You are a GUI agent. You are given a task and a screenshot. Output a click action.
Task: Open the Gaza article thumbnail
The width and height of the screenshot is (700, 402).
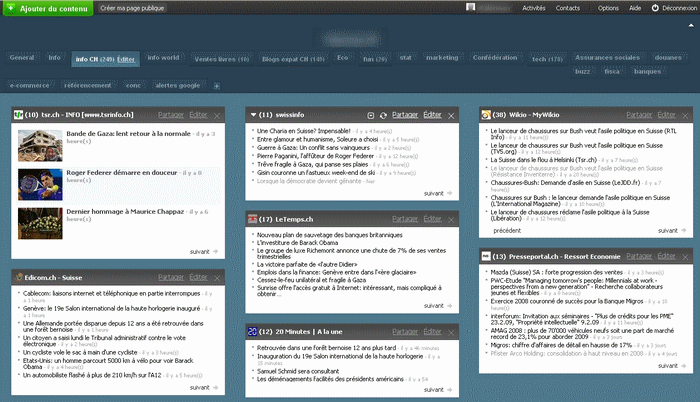pyautogui.click(x=40, y=146)
